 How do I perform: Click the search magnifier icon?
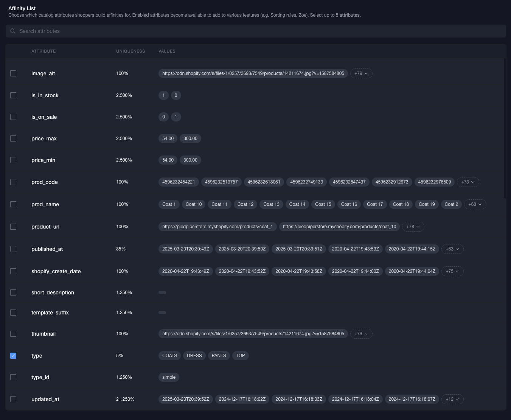coord(13,31)
